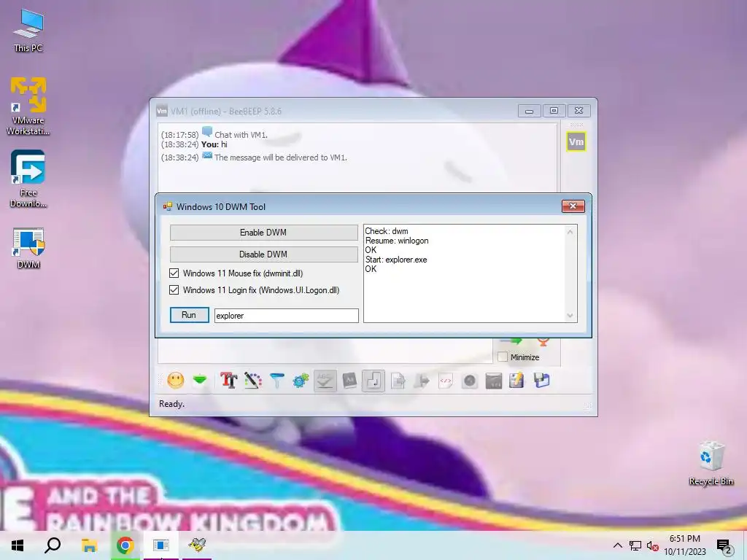This screenshot has height=560, width=747.
Task: Click the dark grey panel toolbar icon
Action: 494,381
